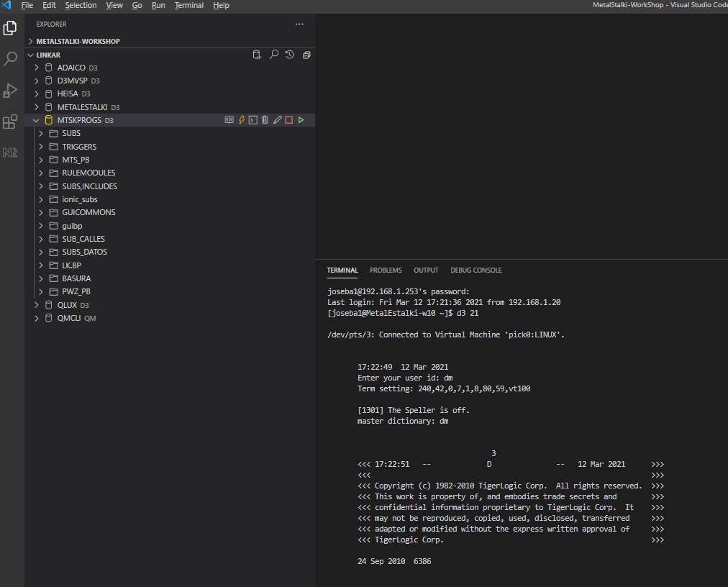Click the SUBS folder icon
The image size is (728, 587).
(x=54, y=133)
